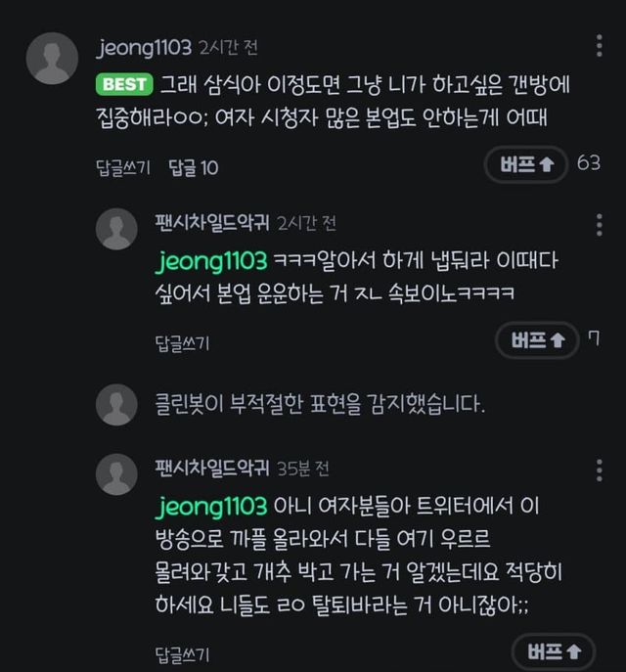This screenshot has width=626, height=672.
Task: Open the 팬시차일드악귀 username on the 35분 전 reply
Action: 211,468
